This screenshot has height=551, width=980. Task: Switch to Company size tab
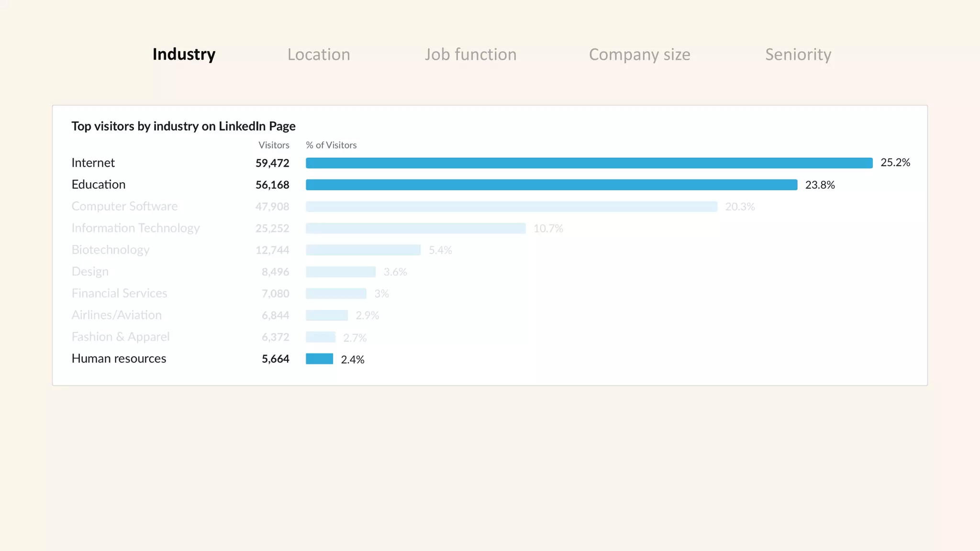639,55
